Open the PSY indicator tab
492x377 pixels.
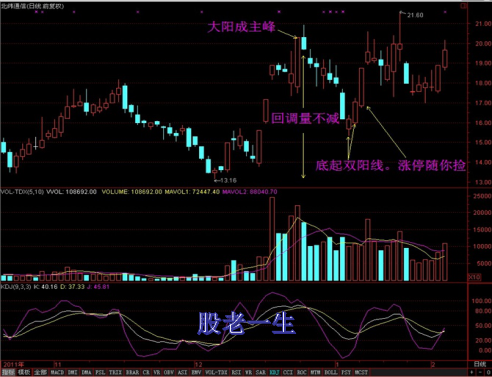click(x=346, y=372)
